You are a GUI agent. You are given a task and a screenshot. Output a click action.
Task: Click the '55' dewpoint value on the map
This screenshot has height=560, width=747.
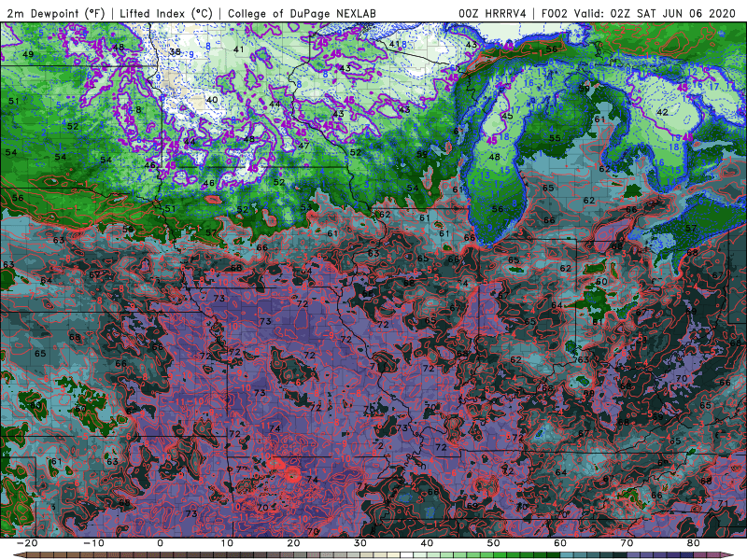(x=555, y=138)
